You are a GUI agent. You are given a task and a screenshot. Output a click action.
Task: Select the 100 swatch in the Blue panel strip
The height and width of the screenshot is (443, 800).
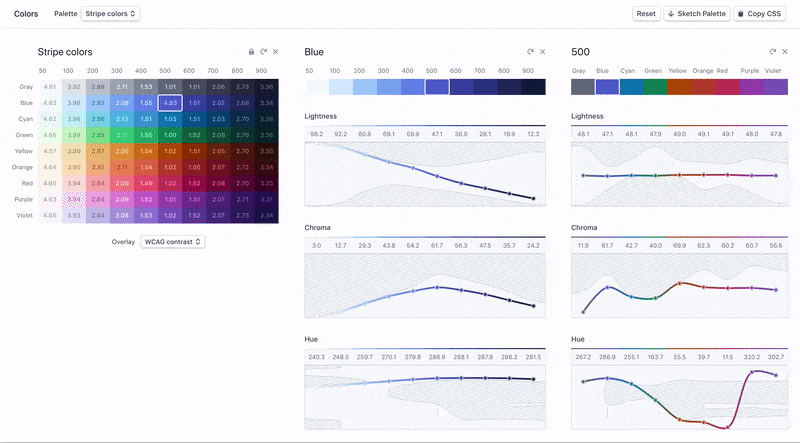(x=341, y=87)
